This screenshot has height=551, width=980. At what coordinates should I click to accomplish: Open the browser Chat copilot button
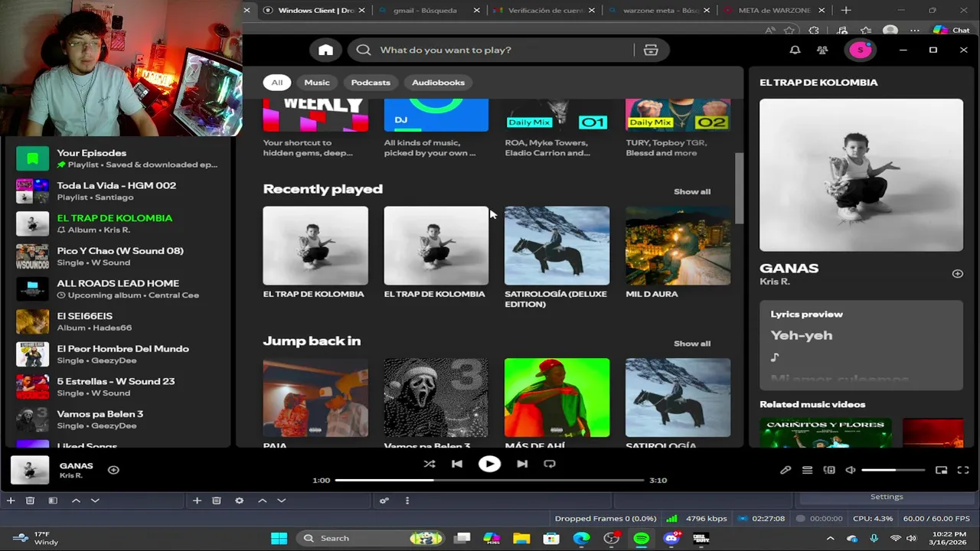952,31
